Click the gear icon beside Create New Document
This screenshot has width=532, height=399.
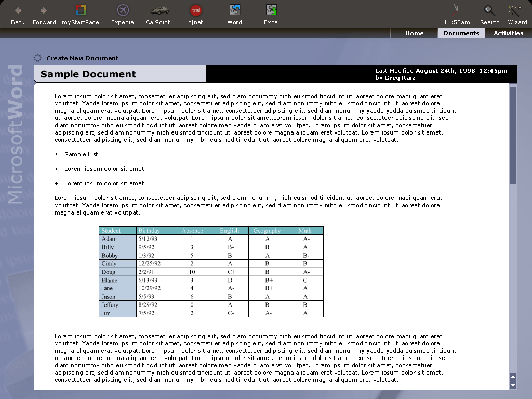tap(37, 58)
